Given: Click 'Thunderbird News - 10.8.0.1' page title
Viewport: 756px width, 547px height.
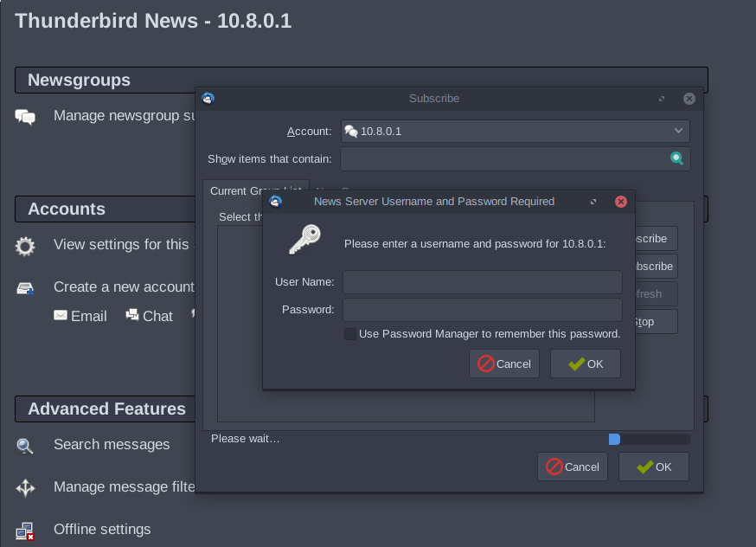Looking at the screenshot, I should [x=153, y=21].
